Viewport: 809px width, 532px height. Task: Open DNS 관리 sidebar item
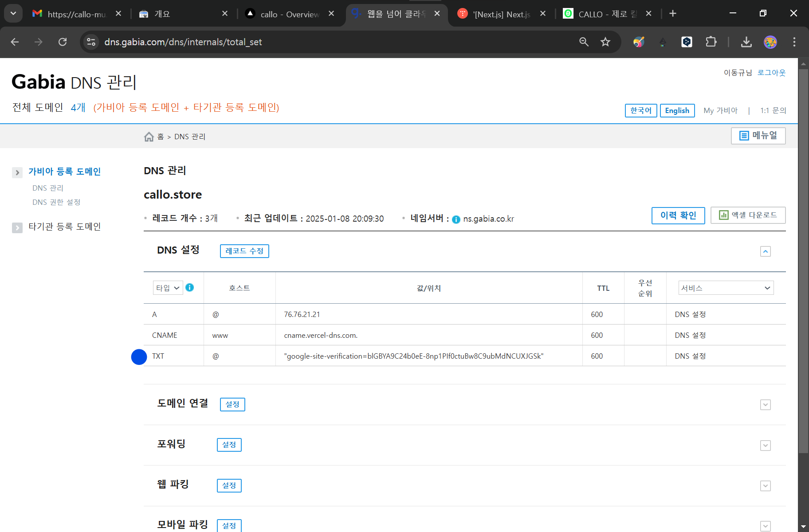tap(48, 188)
